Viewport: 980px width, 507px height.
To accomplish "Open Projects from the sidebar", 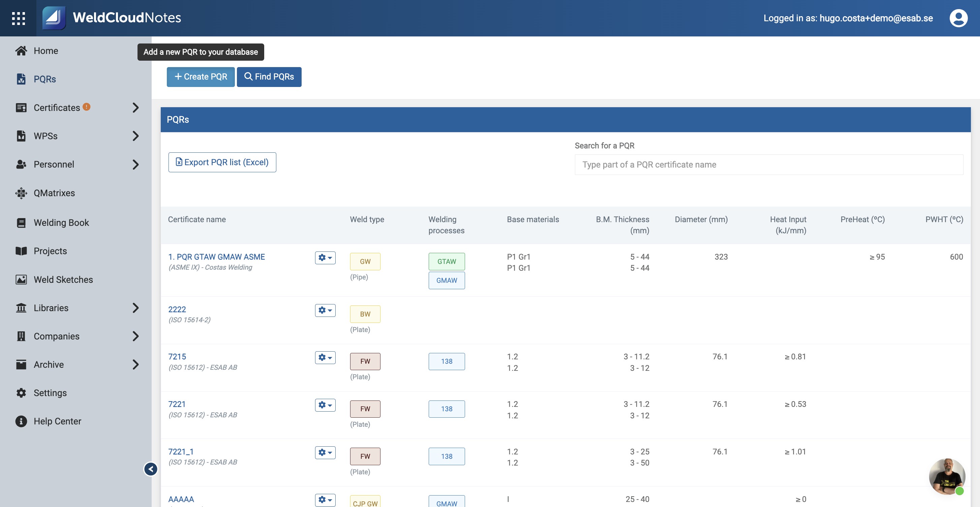I will click(50, 251).
